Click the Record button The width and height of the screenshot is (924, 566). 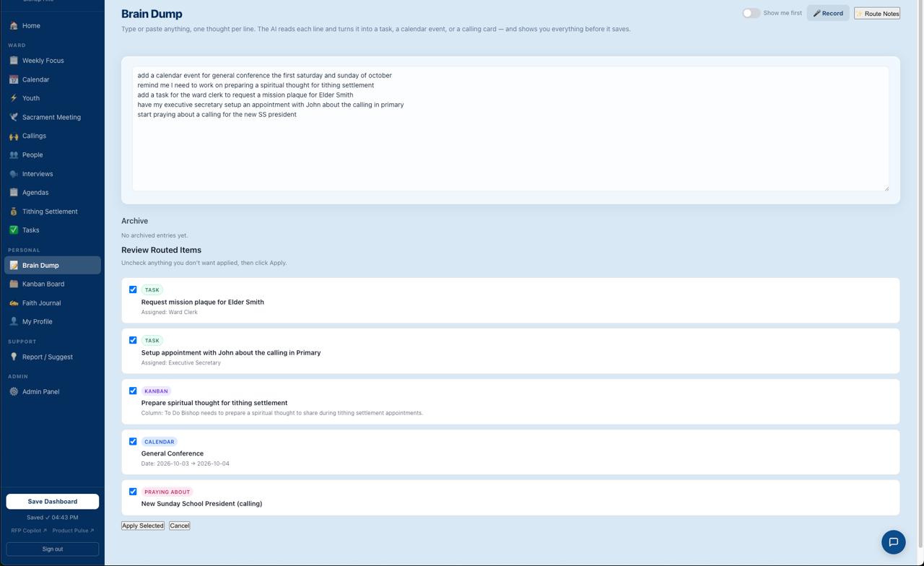(828, 13)
